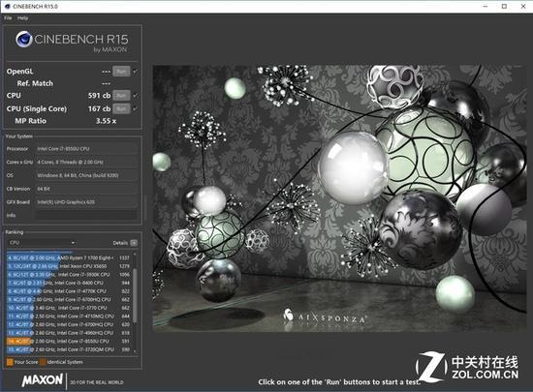Click the rendered benchmark scene image
This screenshot has width=533, height=392.
pos(339,198)
